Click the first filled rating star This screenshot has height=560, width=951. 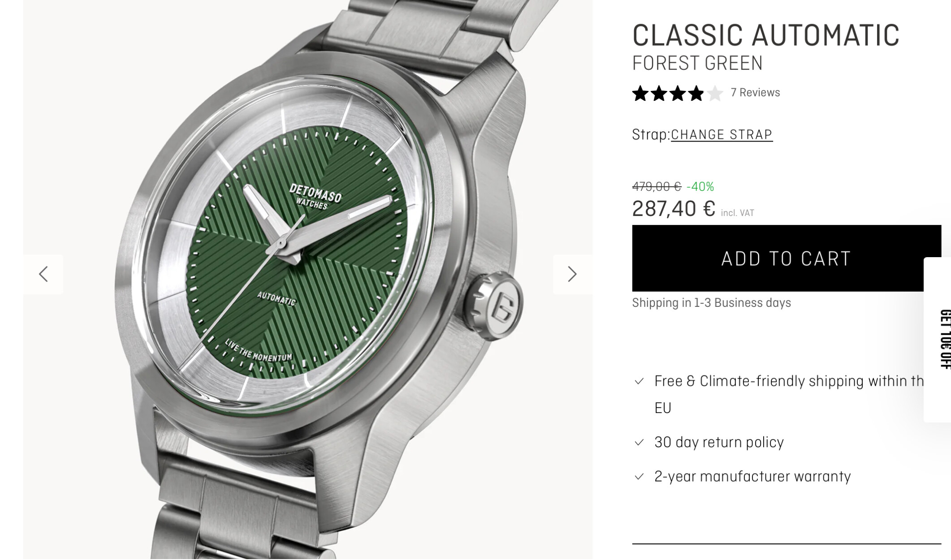640,94
